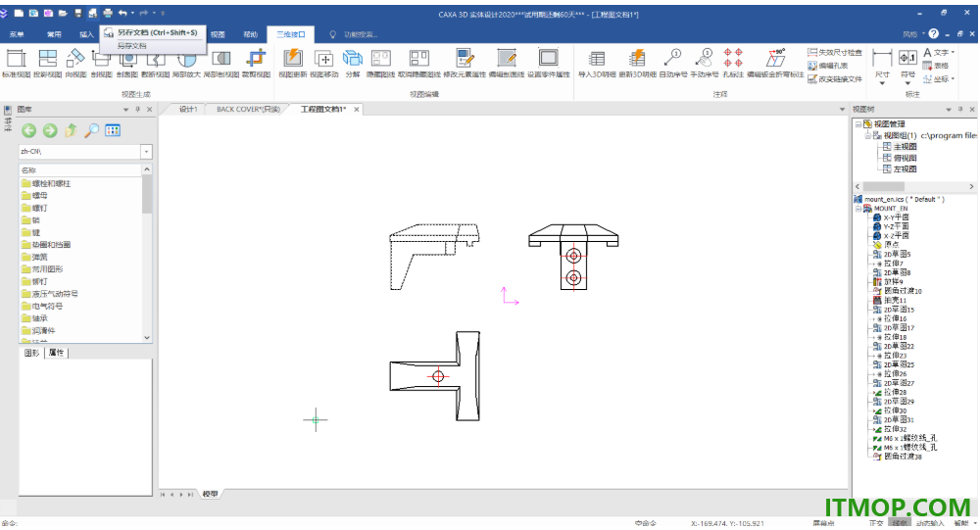Screen dimensions: 980x530
Task: Click Change Linked File (改变链接文件) button
Action: coord(834,79)
